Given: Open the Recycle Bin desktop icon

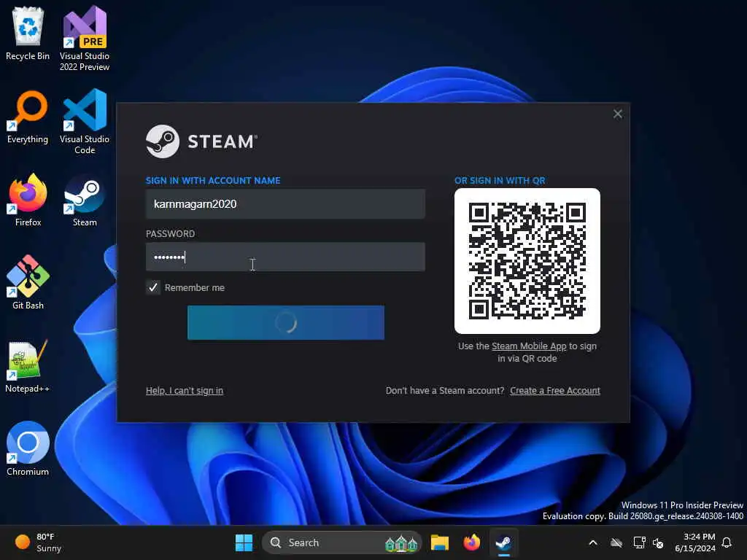Looking at the screenshot, I should pos(28,34).
